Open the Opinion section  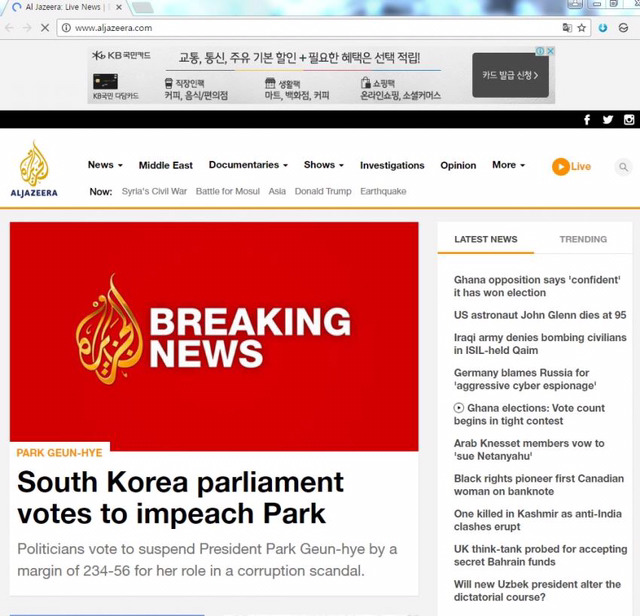point(458,165)
